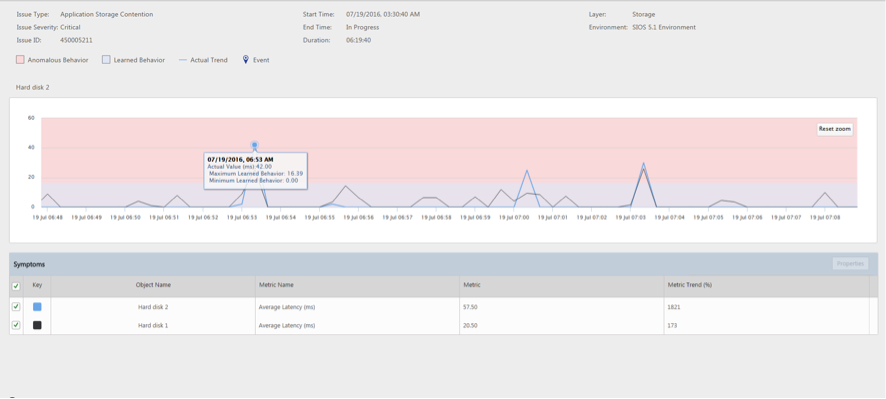The image size is (886, 399).
Task: Click the SIOS 5.1 Environment value
Action: pos(664,27)
